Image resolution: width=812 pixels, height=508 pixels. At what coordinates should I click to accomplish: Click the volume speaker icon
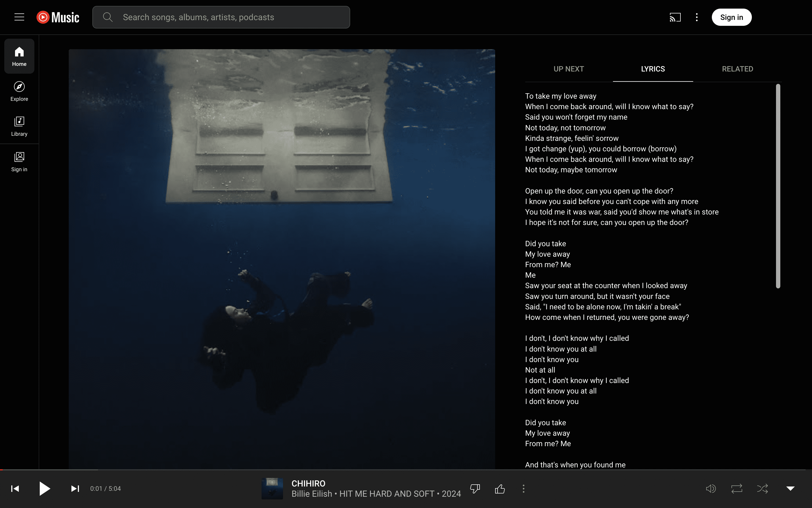tap(711, 489)
